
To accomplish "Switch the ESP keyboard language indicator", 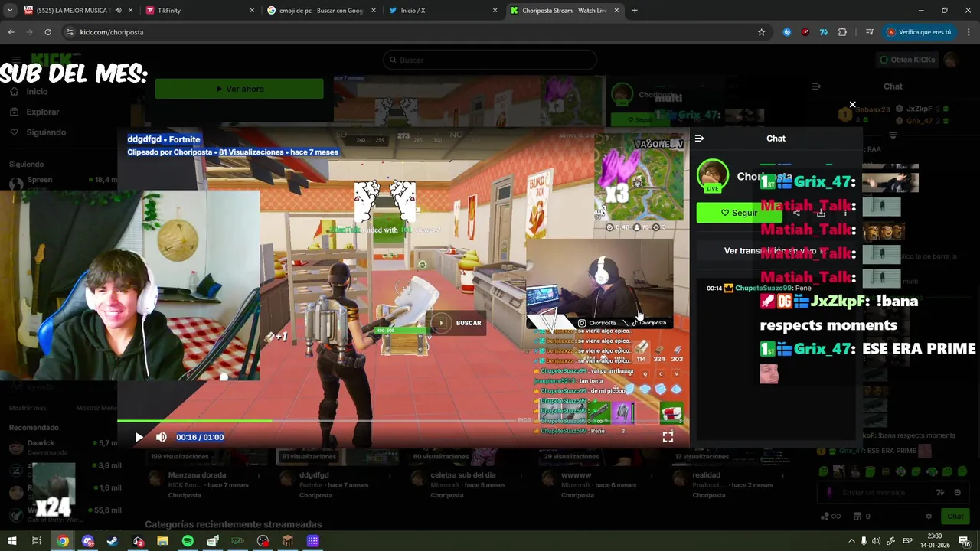I will point(907,541).
